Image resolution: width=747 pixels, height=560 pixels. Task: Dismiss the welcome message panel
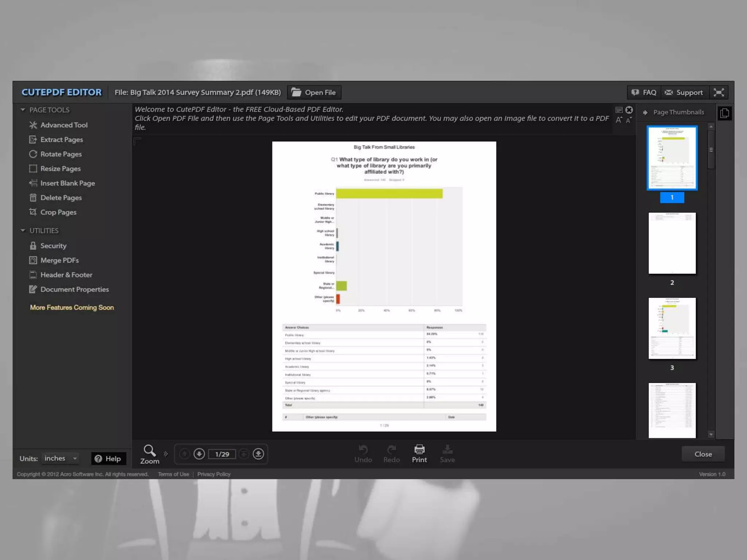(x=629, y=110)
